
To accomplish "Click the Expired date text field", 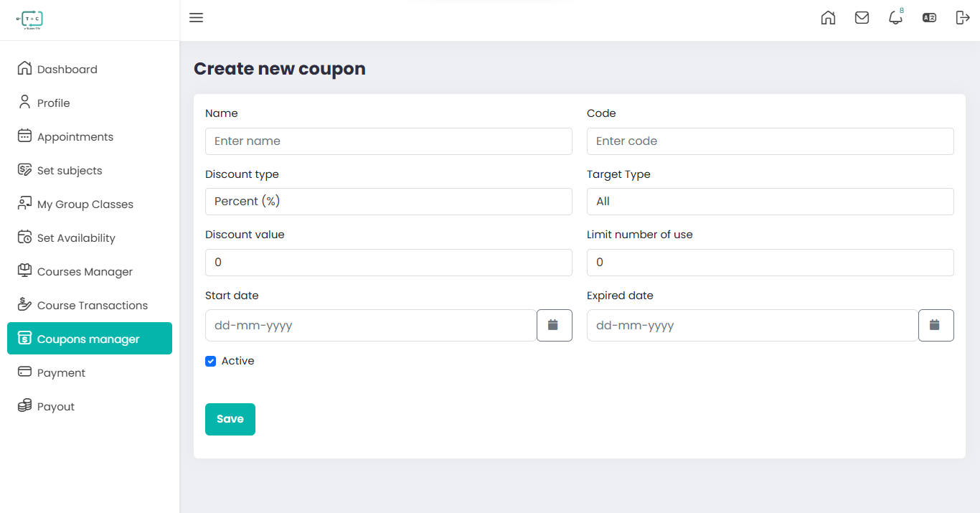I will coord(753,325).
